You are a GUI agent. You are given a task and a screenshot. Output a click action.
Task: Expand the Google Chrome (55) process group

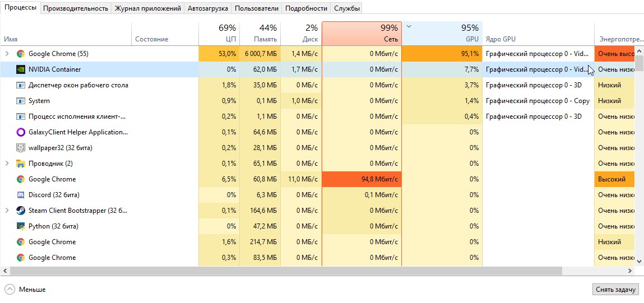(x=7, y=54)
